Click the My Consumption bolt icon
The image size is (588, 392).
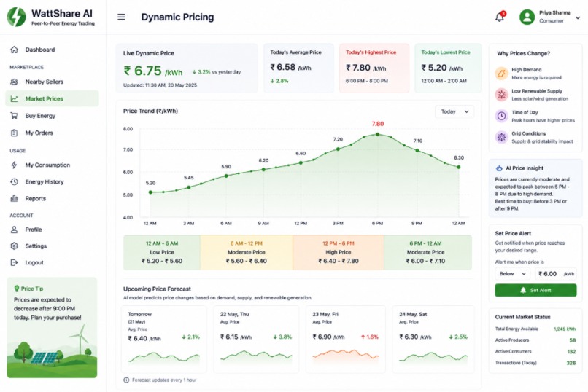point(15,165)
